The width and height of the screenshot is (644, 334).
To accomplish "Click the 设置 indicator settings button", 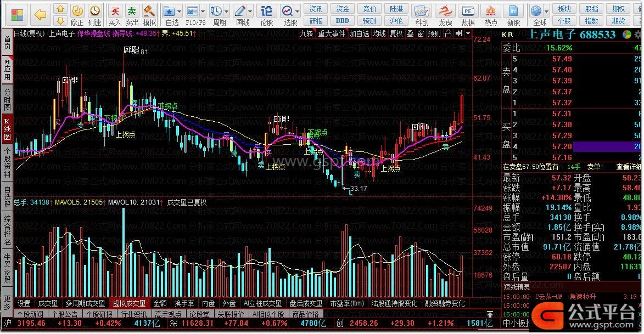I will coord(24,304).
